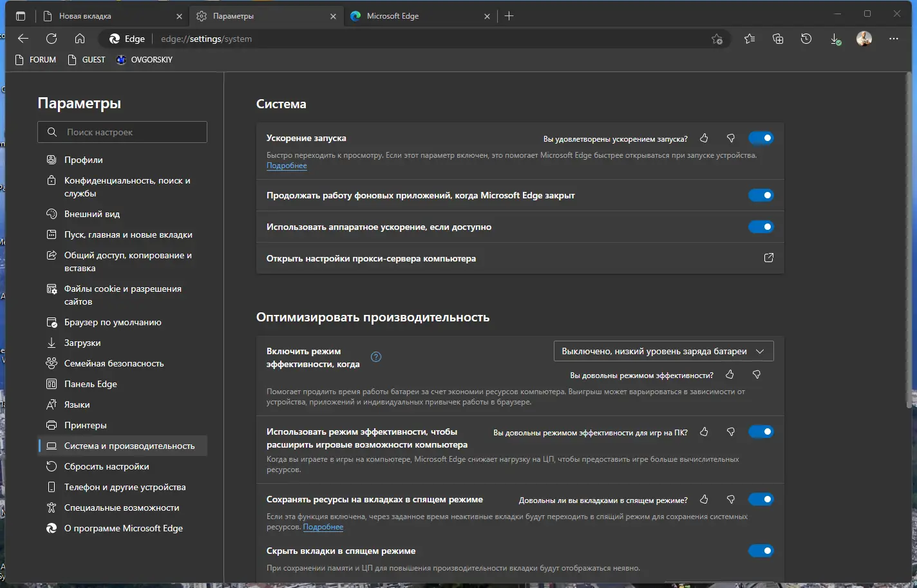Open Специальные возможности section
This screenshot has height=588, width=917.
122,507
